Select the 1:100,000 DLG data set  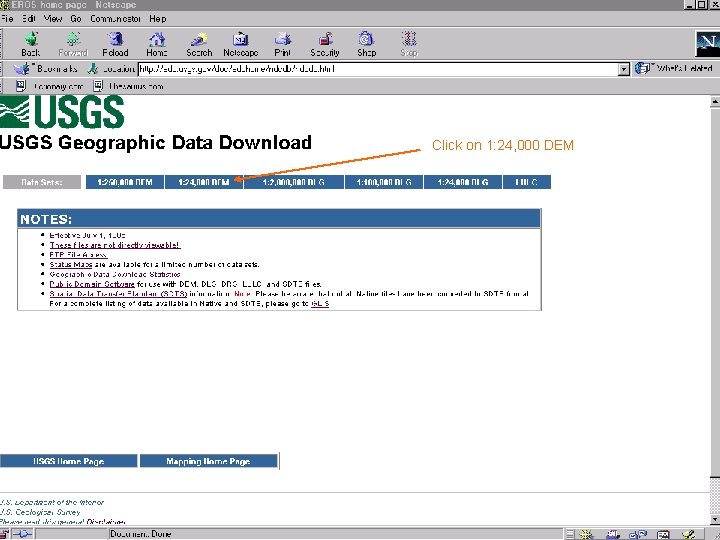click(384, 182)
